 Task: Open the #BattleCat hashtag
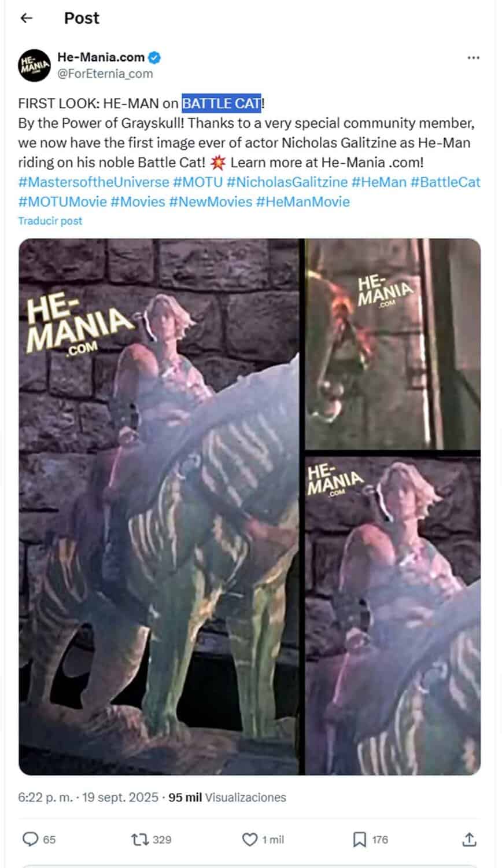point(445,182)
